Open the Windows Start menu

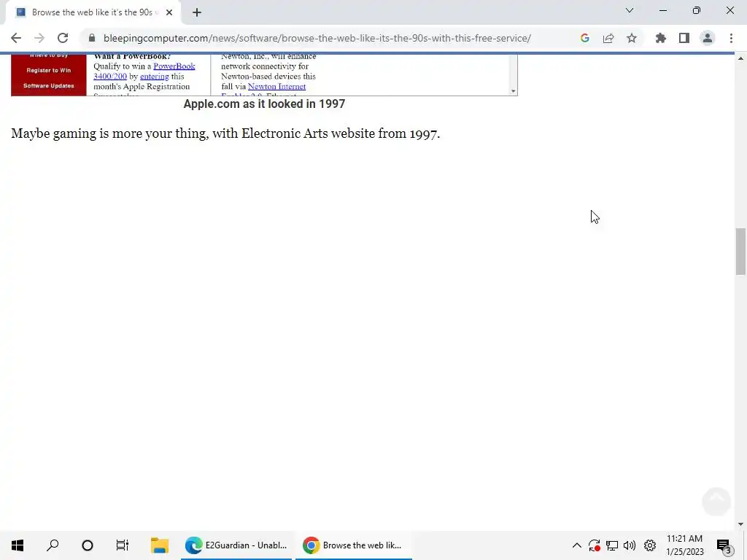click(18, 545)
